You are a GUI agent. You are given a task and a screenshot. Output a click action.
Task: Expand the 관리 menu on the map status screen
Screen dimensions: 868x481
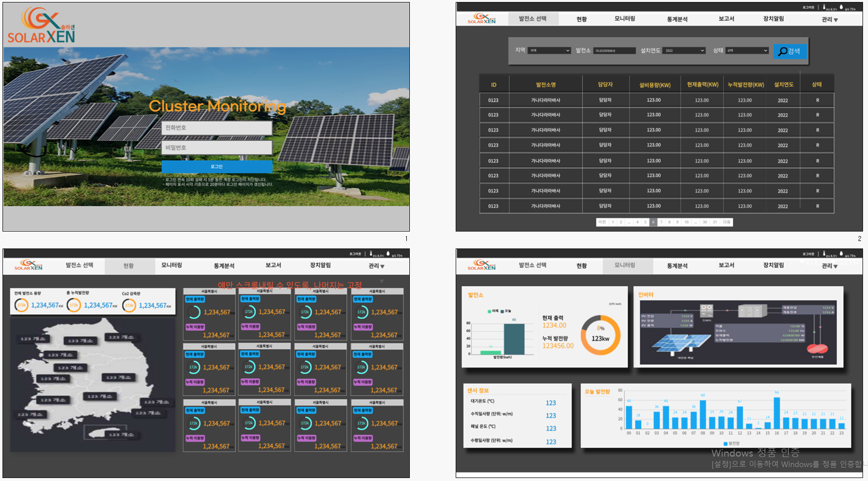coord(376,266)
